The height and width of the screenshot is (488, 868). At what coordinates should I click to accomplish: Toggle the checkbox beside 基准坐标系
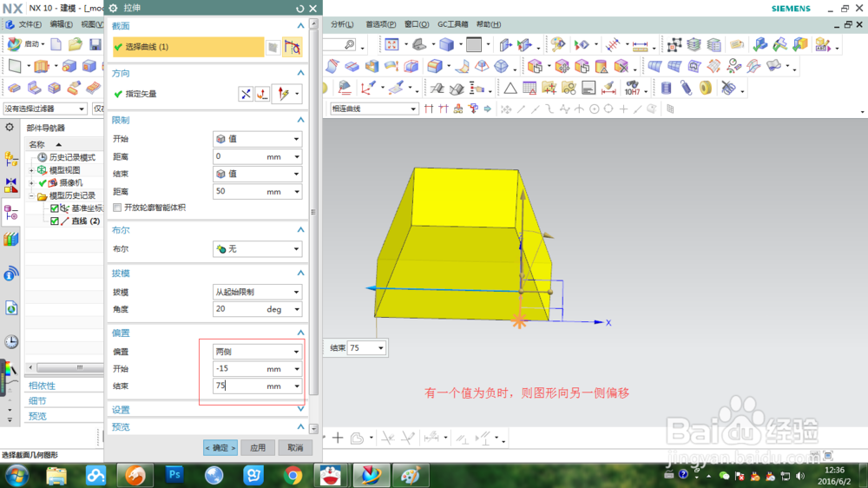[x=54, y=208]
